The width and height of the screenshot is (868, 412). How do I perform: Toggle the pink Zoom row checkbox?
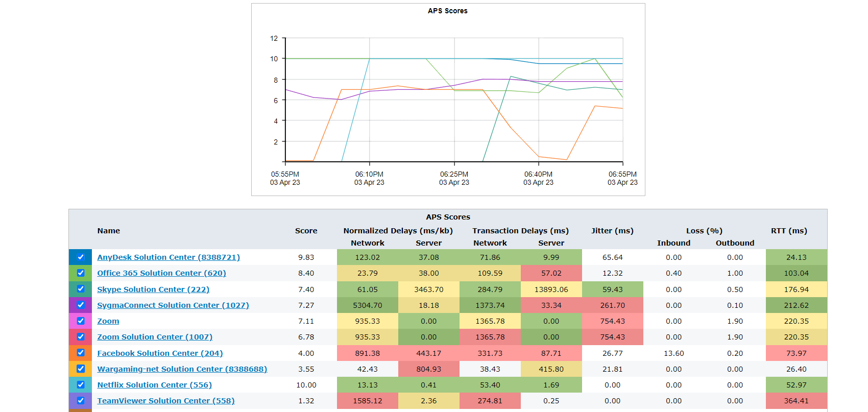point(81,321)
